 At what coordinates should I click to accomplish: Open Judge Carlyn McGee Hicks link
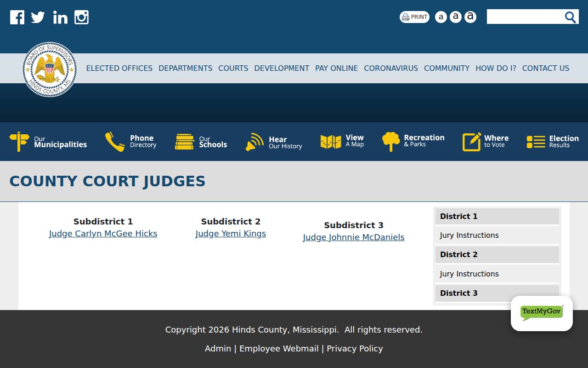[103, 234]
